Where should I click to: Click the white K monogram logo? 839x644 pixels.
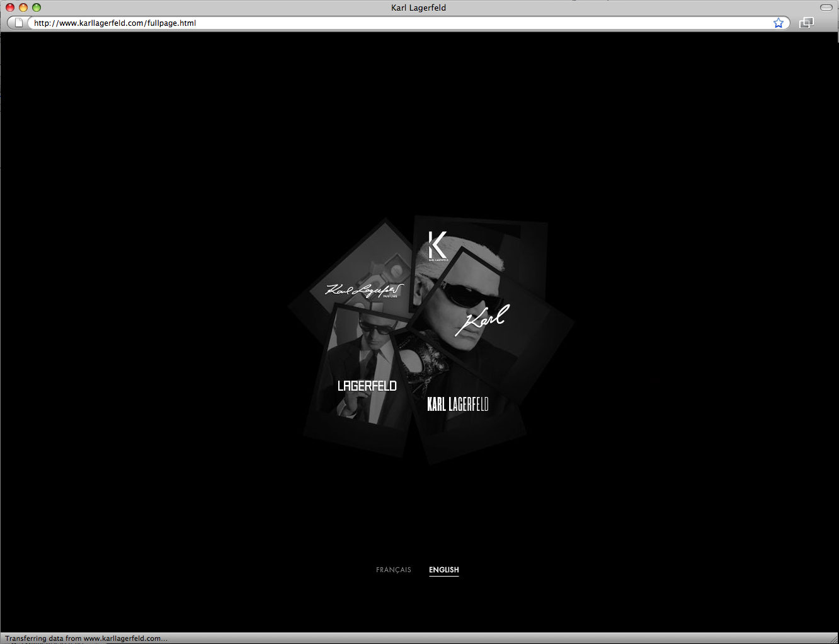point(437,245)
